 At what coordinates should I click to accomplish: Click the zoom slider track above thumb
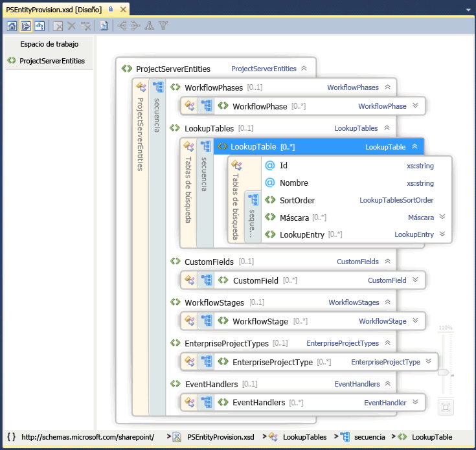pyautogui.click(x=444, y=352)
